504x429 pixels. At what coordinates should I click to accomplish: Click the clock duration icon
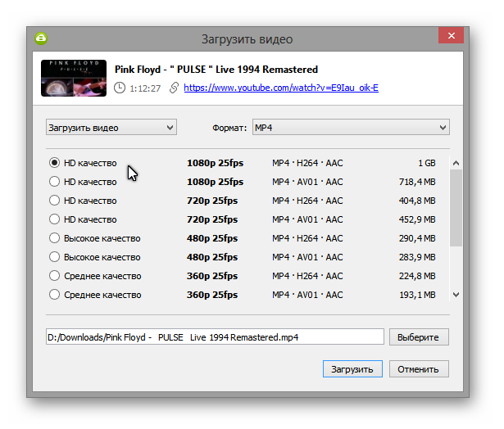pos(120,88)
